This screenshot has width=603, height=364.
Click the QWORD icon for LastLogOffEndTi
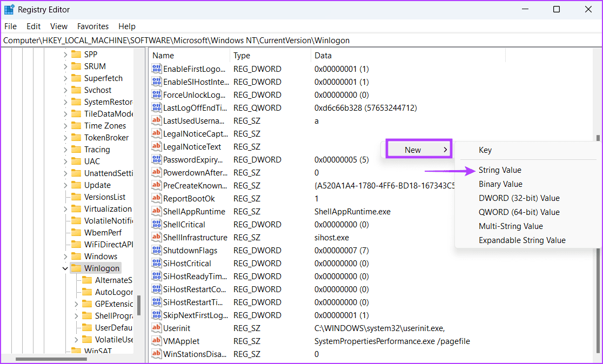[x=156, y=108]
